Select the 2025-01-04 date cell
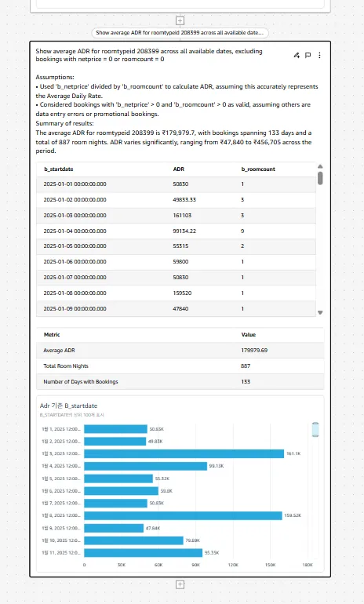The width and height of the screenshot is (364, 604). click(x=75, y=231)
